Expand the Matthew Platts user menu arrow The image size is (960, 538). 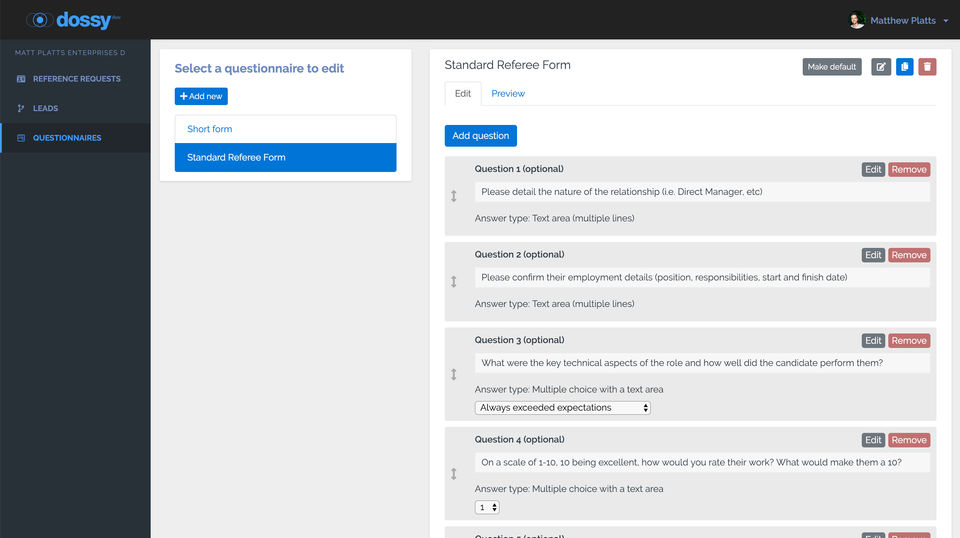point(946,21)
